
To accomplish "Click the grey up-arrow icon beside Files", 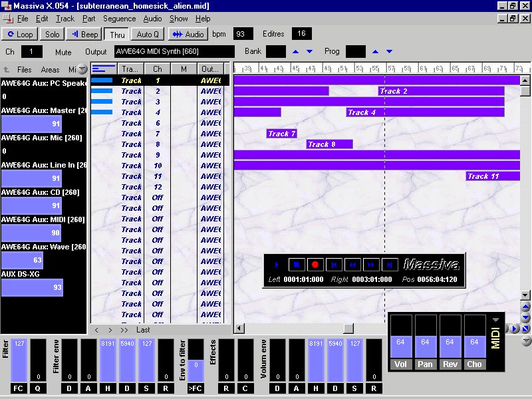I will click(x=7, y=70).
